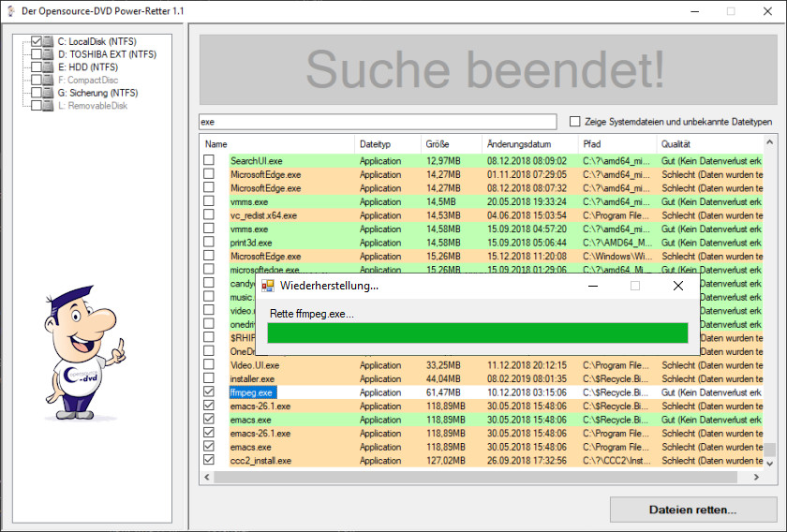The image size is (787, 532).
Task: Enable 'Zeige Systemdateien und unbekannte Dateitypen' checkbox
Action: [575, 122]
